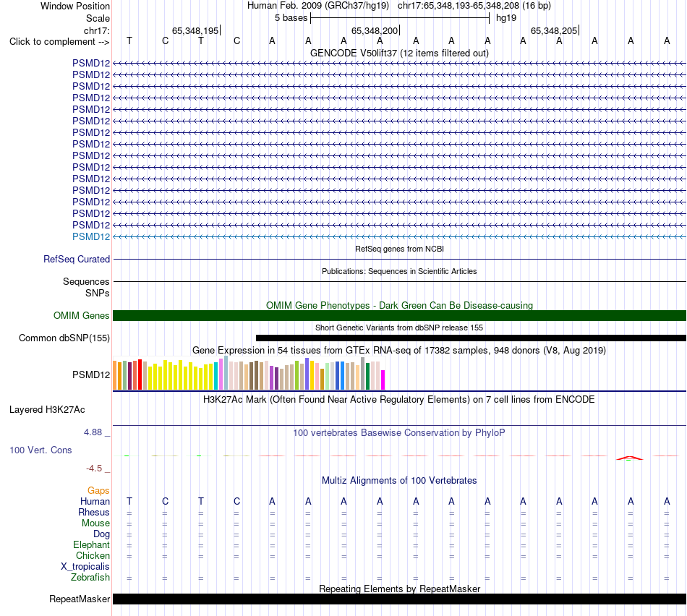
Task: Click the Chicken alignment row label
Action: (93, 555)
